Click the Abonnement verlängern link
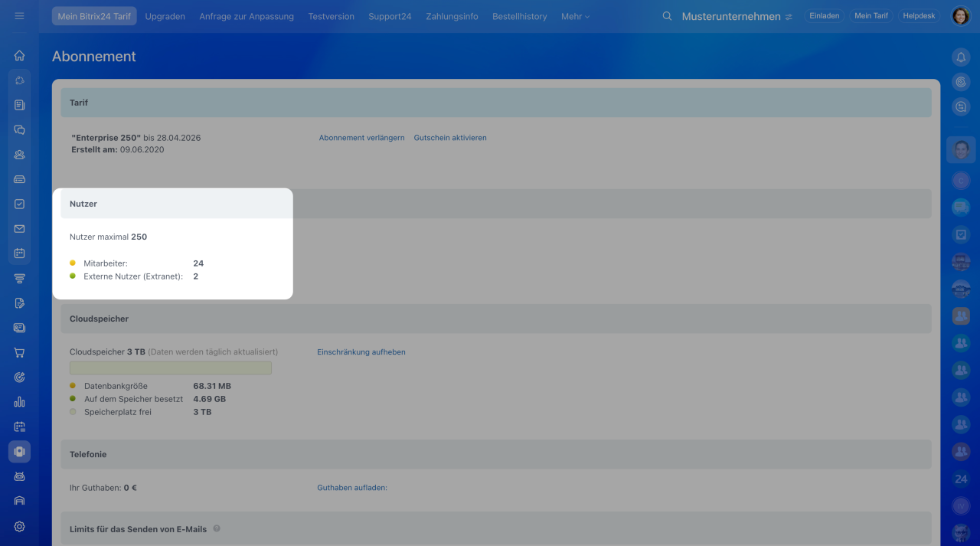This screenshot has height=546, width=980. point(361,138)
